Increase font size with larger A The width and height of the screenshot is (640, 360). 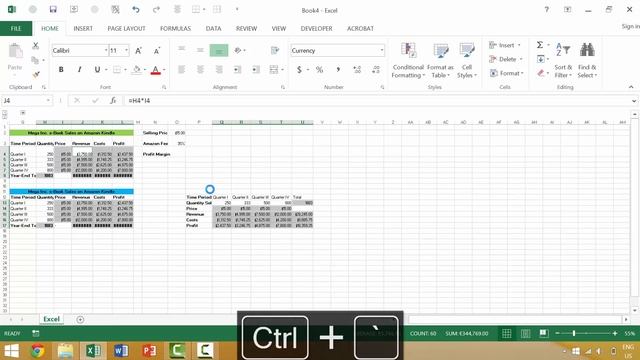[138, 51]
